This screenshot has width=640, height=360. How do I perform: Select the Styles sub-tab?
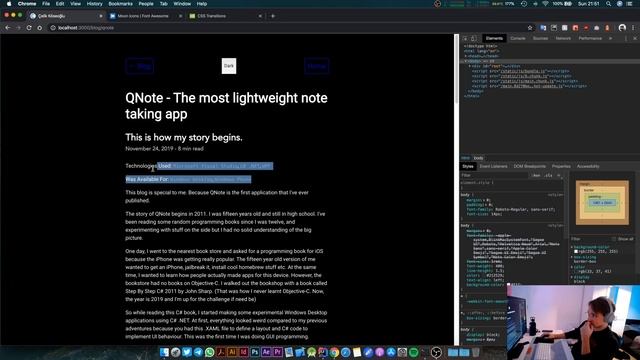[468, 166]
